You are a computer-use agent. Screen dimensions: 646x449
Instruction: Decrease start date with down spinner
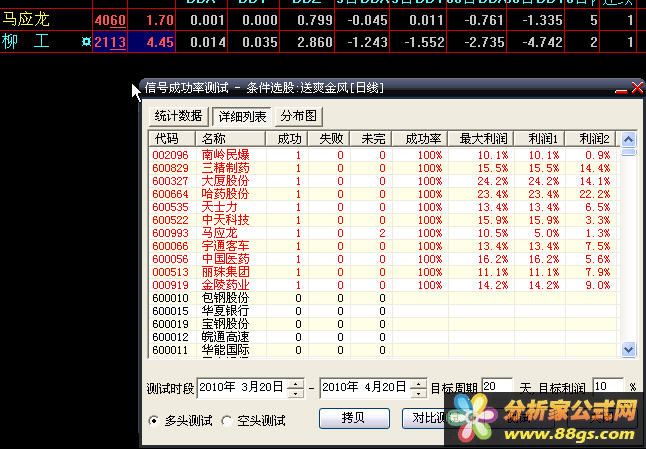tap(295, 393)
